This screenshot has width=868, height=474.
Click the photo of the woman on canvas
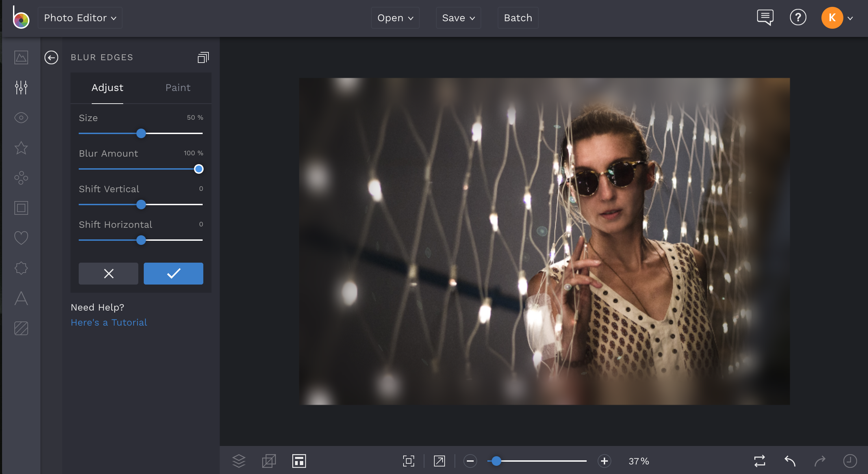[x=544, y=241]
